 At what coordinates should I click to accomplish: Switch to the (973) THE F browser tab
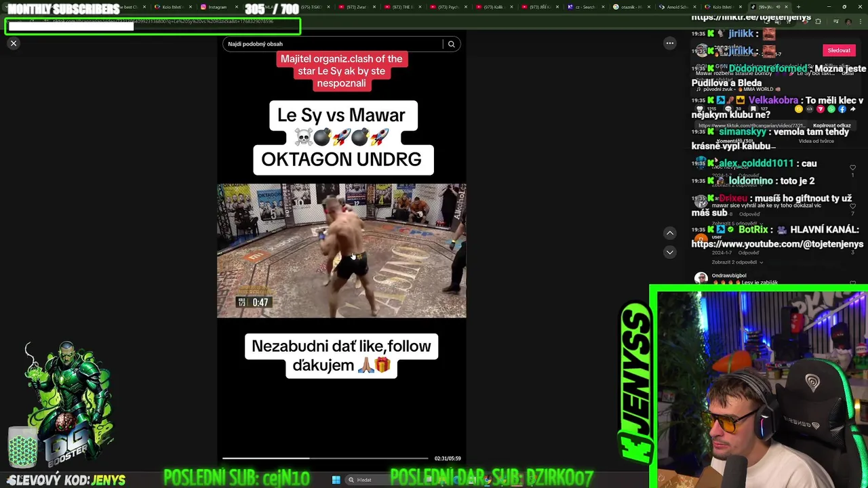(x=403, y=7)
